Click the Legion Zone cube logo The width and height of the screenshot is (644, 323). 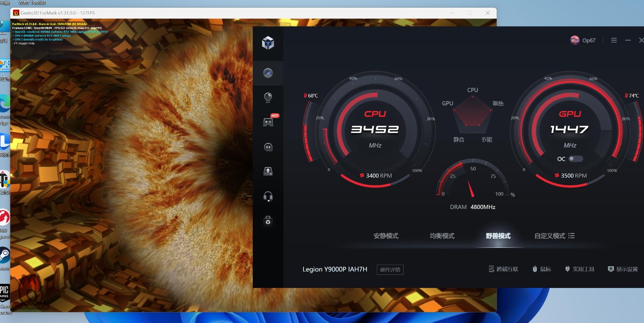[268, 43]
